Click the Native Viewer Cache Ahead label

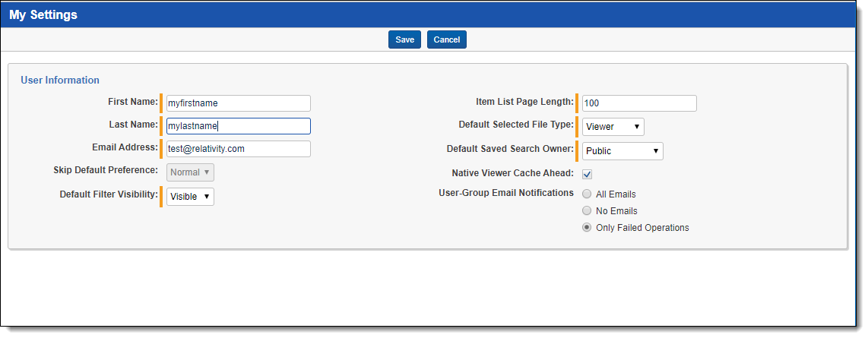[x=512, y=173]
